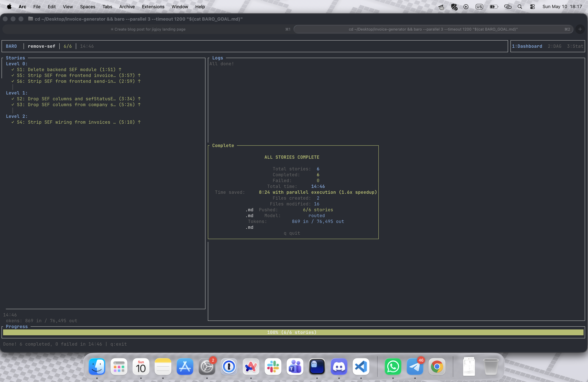Select story S1: Delete backend SEF module
The height and width of the screenshot is (382, 588).
point(66,70)
